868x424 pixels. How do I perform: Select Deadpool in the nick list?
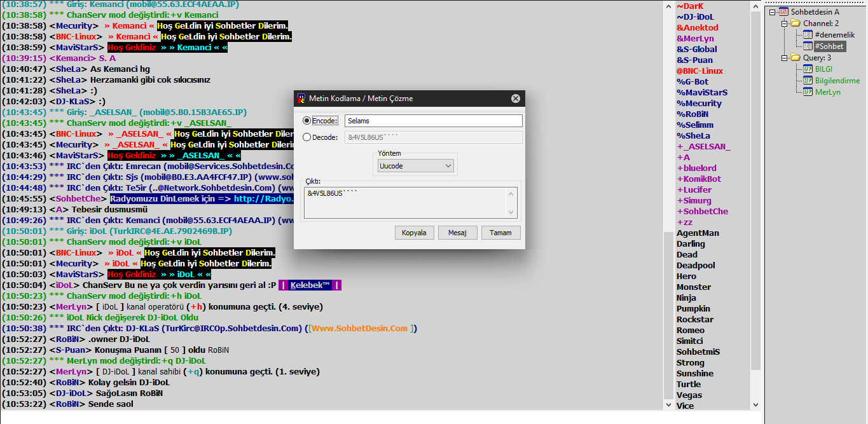click(x=696, y=265)
